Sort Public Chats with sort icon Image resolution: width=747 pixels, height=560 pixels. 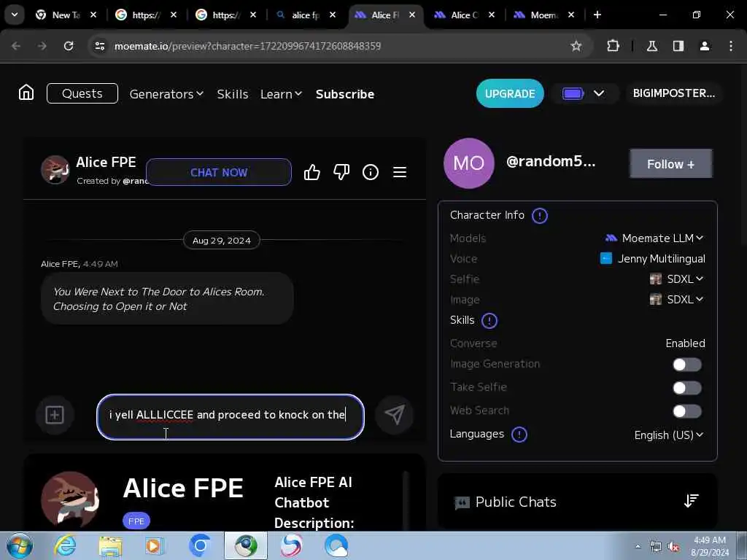pos(692,501)
